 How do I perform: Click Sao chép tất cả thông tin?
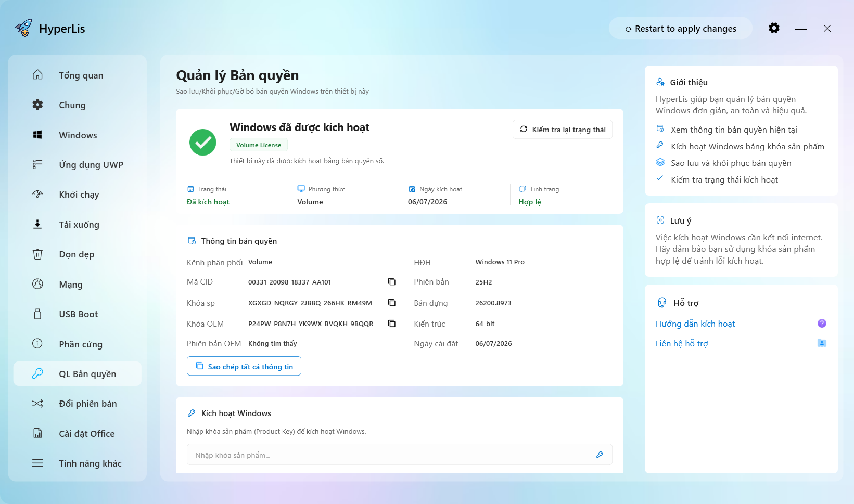(x=244, y=366)
